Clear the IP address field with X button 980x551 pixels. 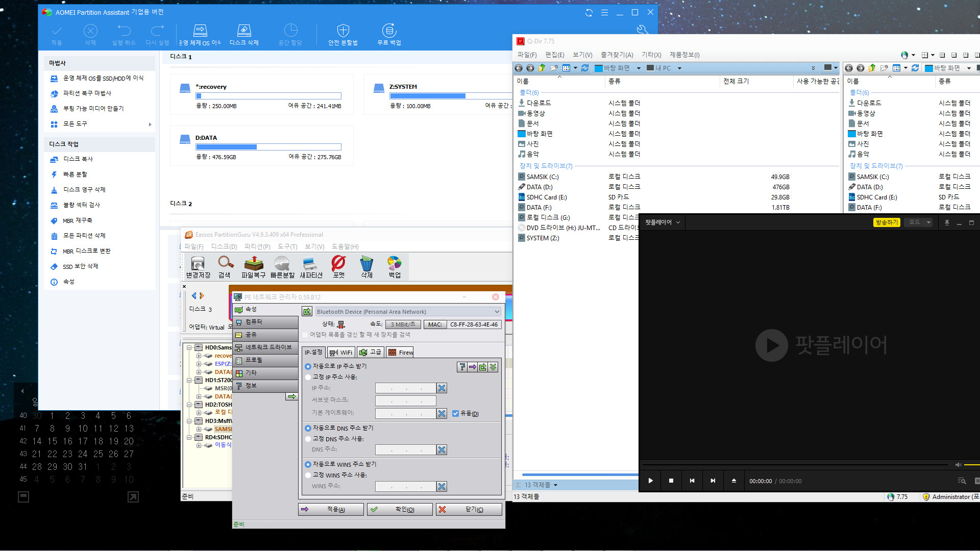click(x=442, y=388)
